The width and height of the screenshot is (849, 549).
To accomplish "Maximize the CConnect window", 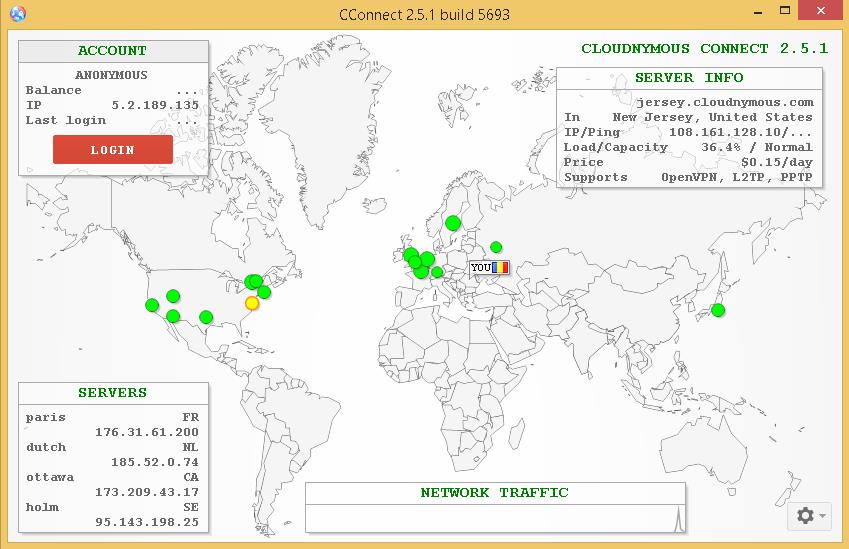I will point(785,11).
